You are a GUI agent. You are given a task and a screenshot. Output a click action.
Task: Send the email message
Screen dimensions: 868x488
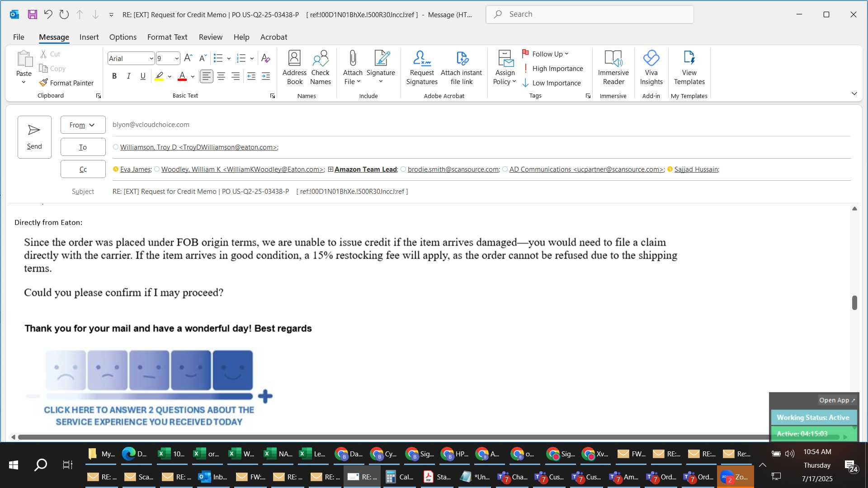tap(34, 137)
